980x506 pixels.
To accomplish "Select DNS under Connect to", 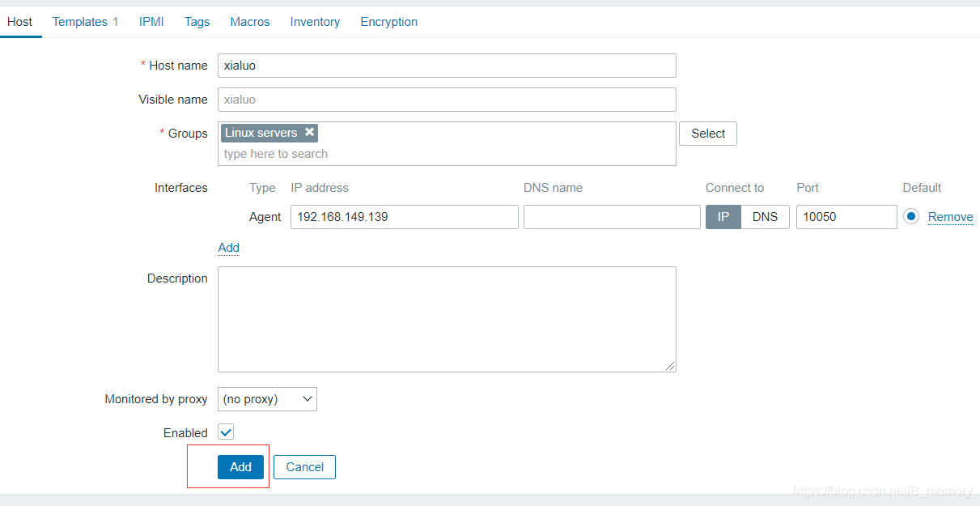I will coord(765,217).
